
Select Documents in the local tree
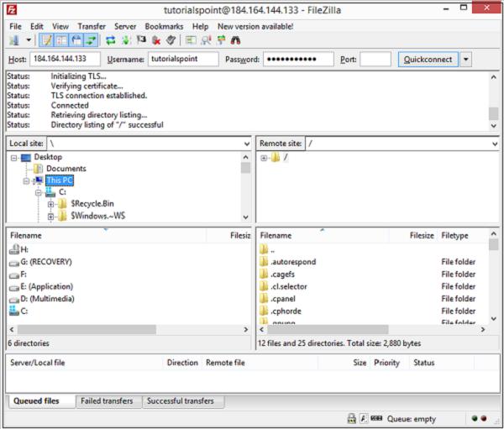pos(66,169)
